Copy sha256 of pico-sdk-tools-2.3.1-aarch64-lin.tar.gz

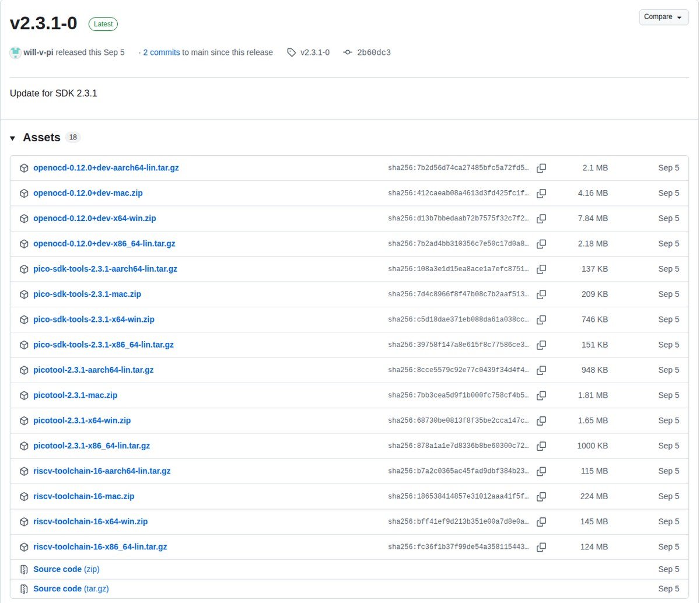click(541, 269)
